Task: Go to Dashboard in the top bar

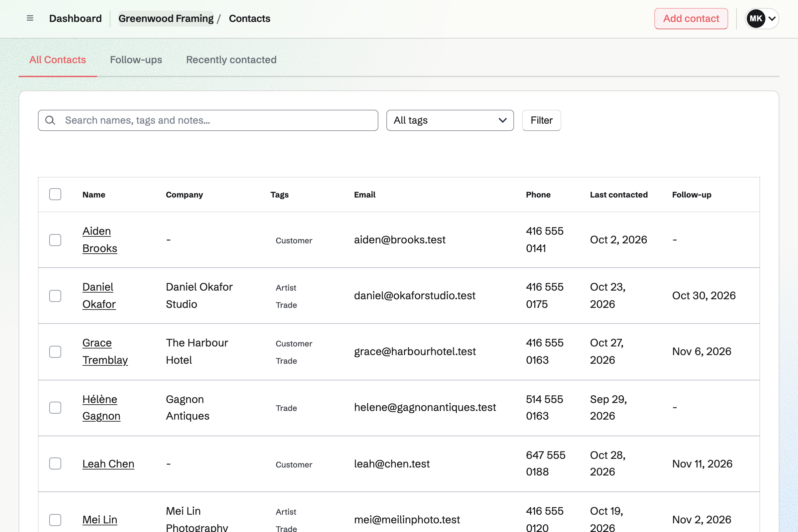Action: point(75,18)
